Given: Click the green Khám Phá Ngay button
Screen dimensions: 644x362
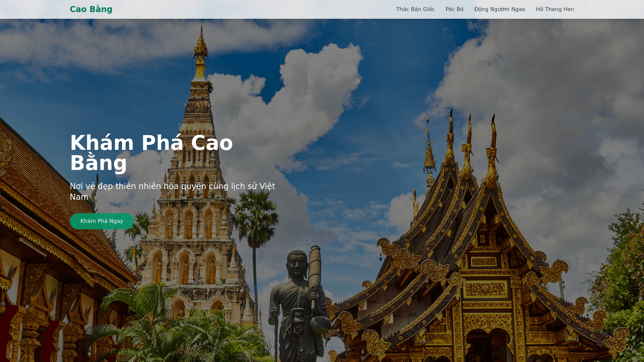Looking at the screenshot, I should pos(102,221).
